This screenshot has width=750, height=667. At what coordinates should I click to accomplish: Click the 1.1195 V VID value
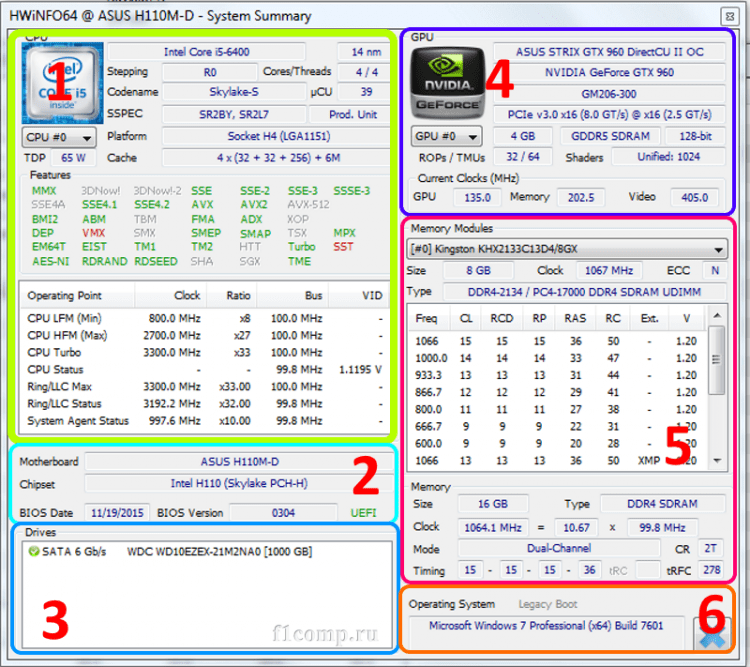pyautogui.click(x=360, y=370)
